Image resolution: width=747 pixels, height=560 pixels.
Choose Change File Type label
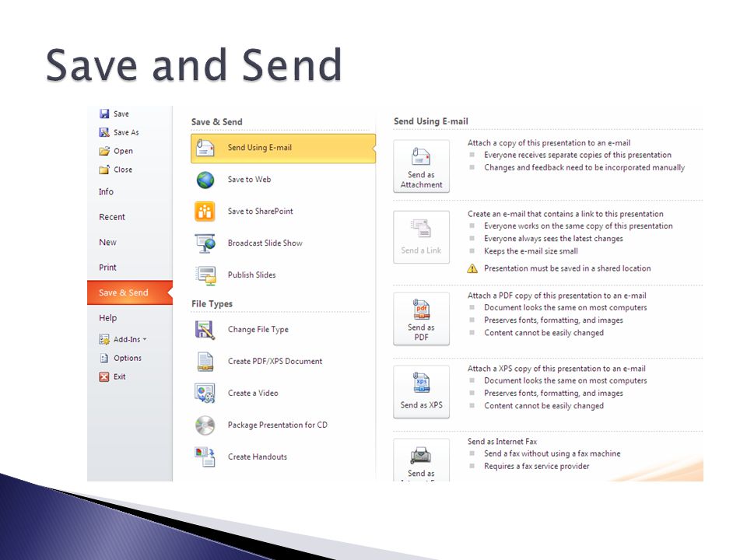point(258,330)
